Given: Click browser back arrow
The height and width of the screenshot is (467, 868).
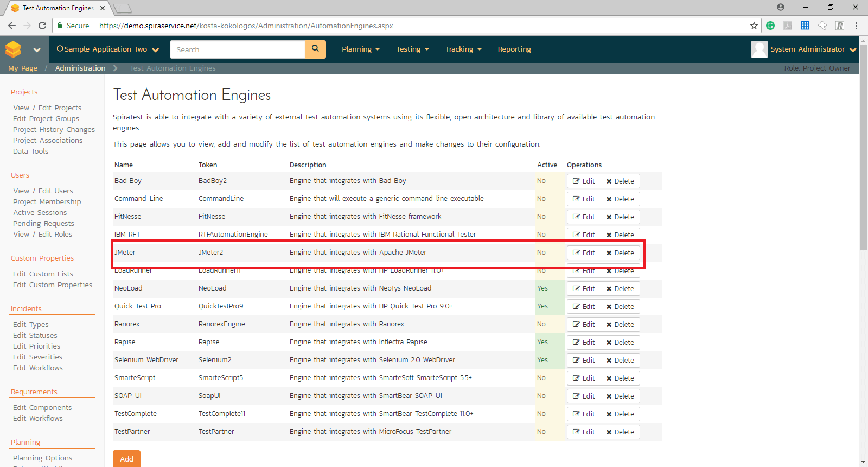Looking at the screenshot, I should coord(12,26).
